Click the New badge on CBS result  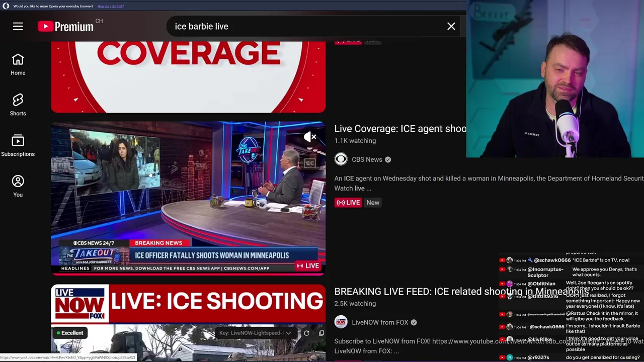click(373, 203)
